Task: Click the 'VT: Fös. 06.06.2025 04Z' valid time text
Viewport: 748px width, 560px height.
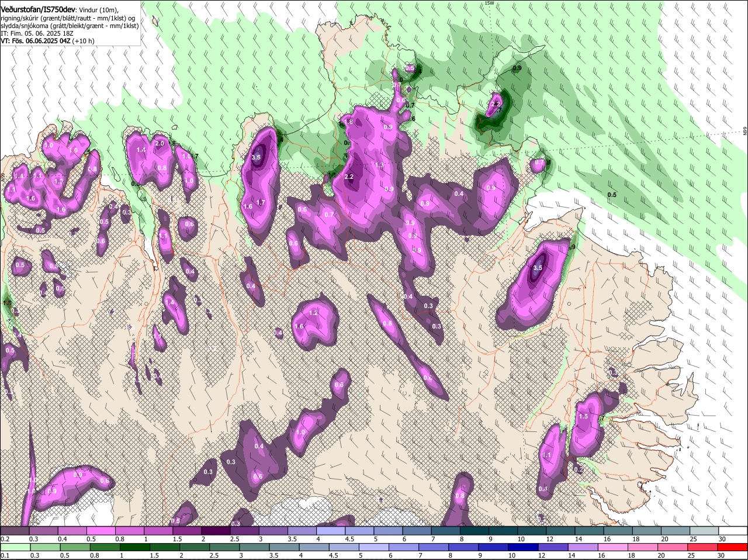Action: pos(36,41)
